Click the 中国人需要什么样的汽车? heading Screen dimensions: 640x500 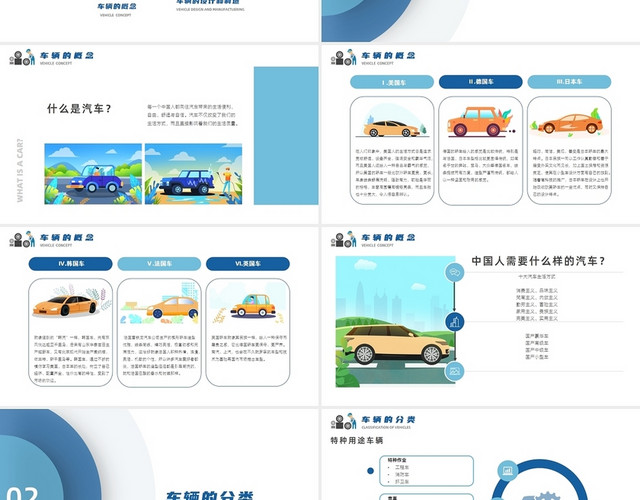pos(538,261)
